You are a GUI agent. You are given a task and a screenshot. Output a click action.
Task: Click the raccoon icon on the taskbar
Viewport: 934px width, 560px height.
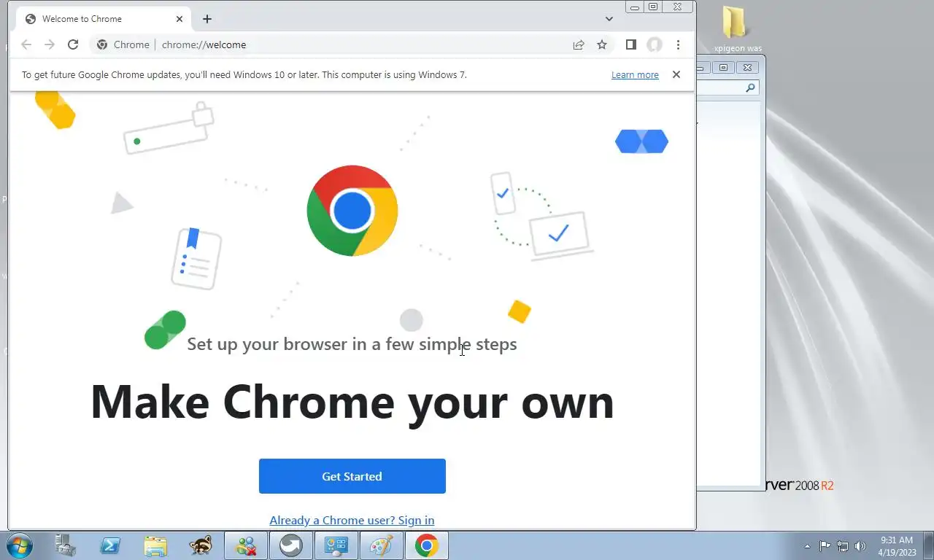click(201, 545)
